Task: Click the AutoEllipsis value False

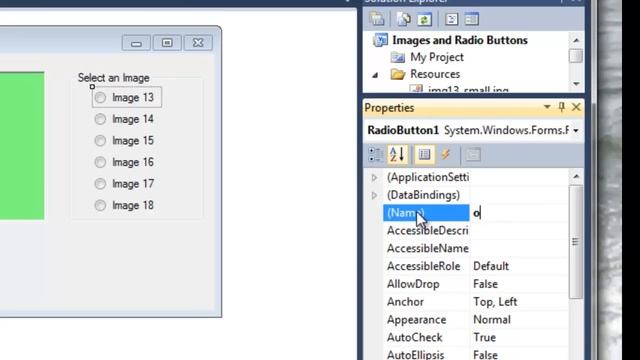Action: pyautogui.click(x=485, y=355)
